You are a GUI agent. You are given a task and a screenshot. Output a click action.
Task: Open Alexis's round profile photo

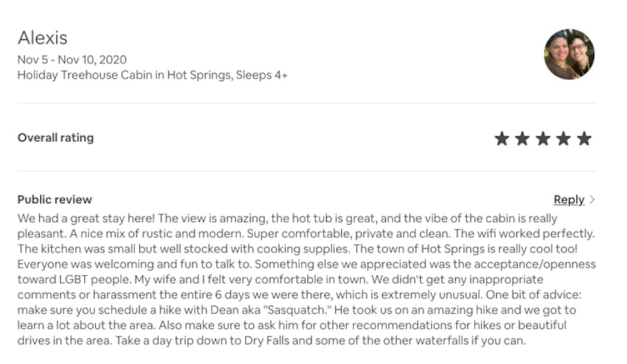point(569,54)
